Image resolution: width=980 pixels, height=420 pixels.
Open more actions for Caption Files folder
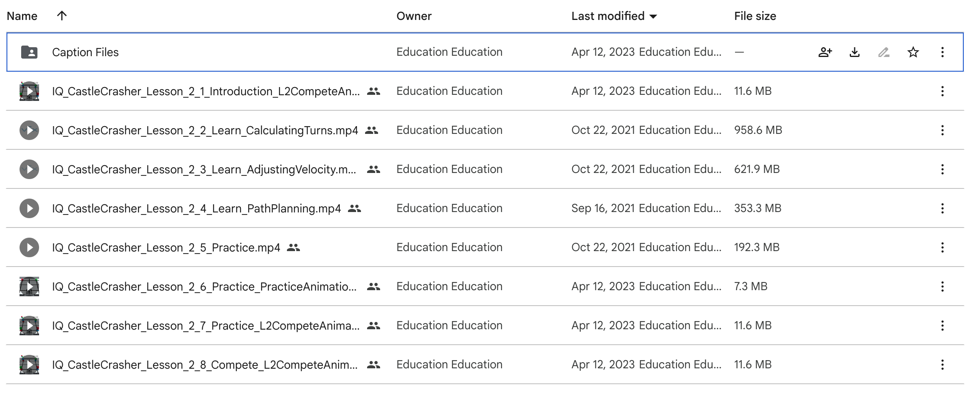(942, 52)
